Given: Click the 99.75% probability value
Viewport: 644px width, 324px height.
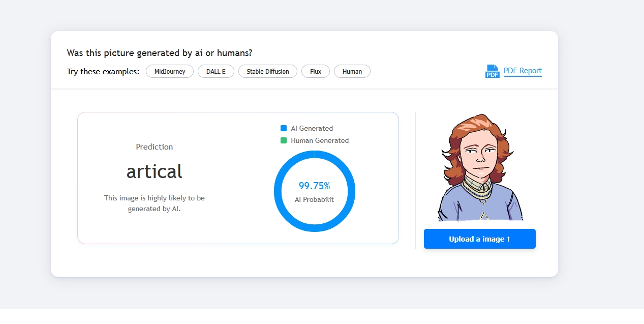Looking at the screenshot, I should pyautogui.click(x=315, y=186).
